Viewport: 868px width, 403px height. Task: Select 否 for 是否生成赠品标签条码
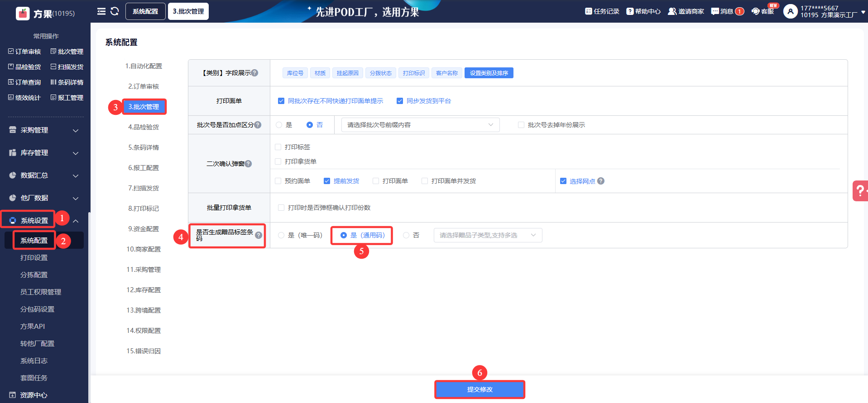coord(406,235)
